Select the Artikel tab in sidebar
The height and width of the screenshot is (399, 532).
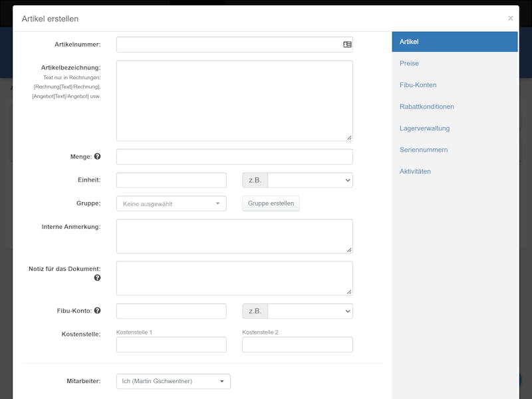pyautogui.click(x=455, y=42)
